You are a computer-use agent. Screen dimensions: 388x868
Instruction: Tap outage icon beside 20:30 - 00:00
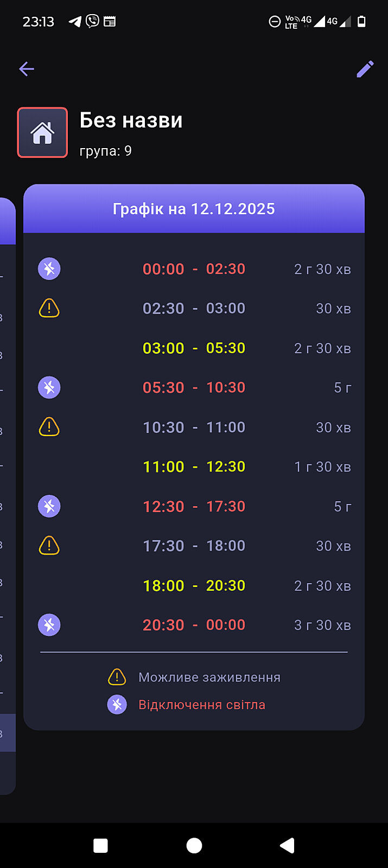pos(49,625)
